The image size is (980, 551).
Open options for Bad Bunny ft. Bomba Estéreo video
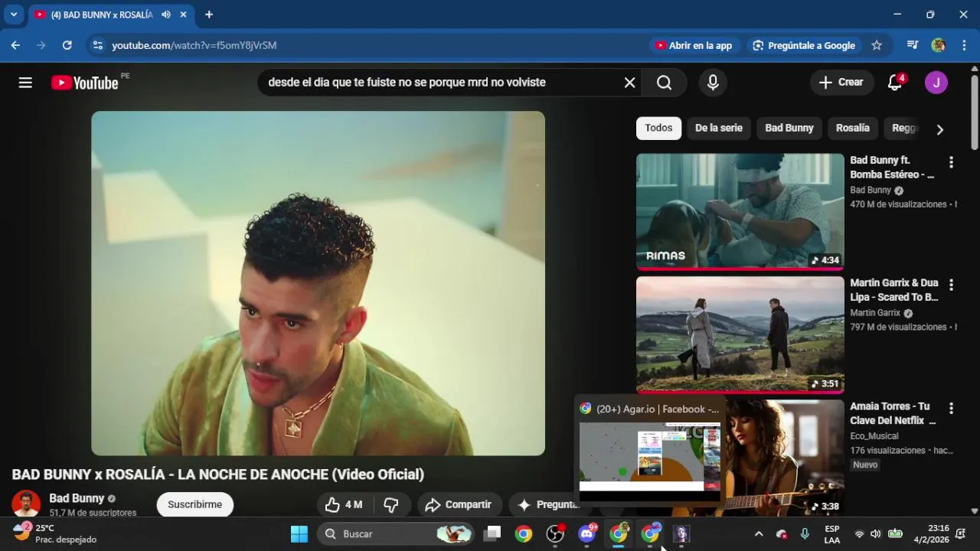pos(951,162)
